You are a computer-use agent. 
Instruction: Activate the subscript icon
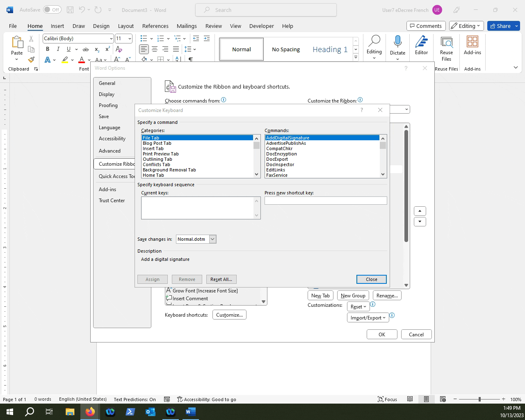tap(97, 49)
